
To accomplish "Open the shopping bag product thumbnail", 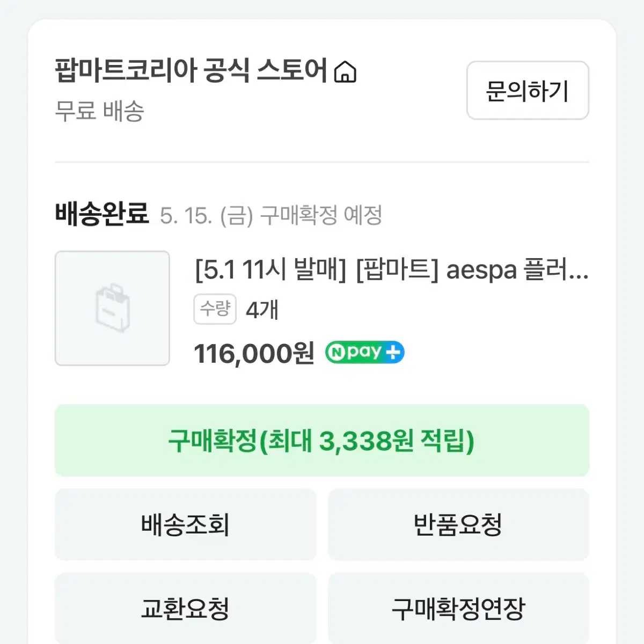I will click(112, 308).
